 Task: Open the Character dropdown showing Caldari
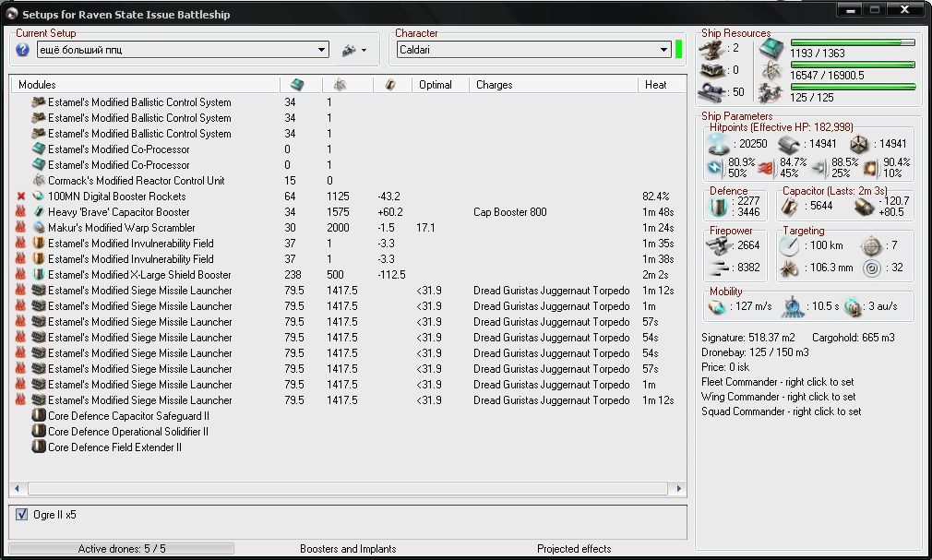tap(663, 50)
